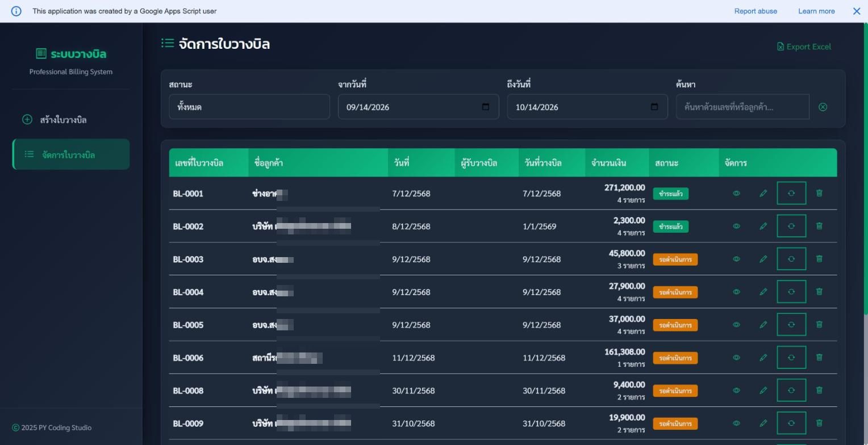This screenshot has height=445, width=868.
Task: Dismiss the Apps Script banner
Action: tap(857, 11)
